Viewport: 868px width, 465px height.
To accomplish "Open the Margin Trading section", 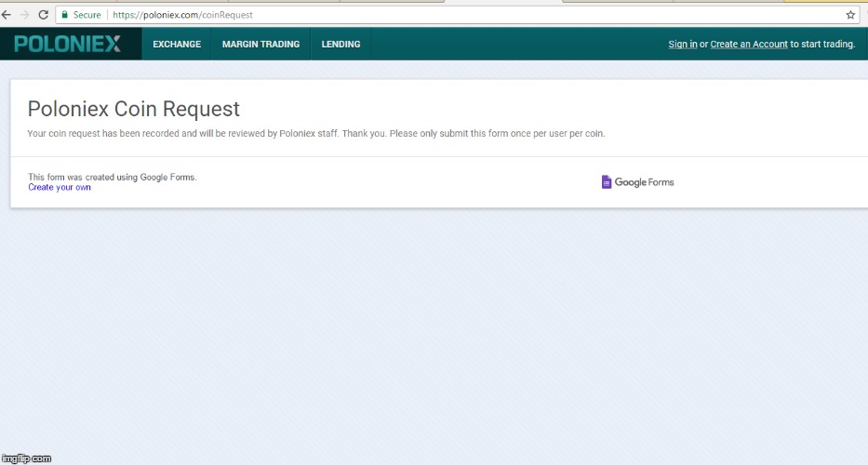I will click(260, 45).
